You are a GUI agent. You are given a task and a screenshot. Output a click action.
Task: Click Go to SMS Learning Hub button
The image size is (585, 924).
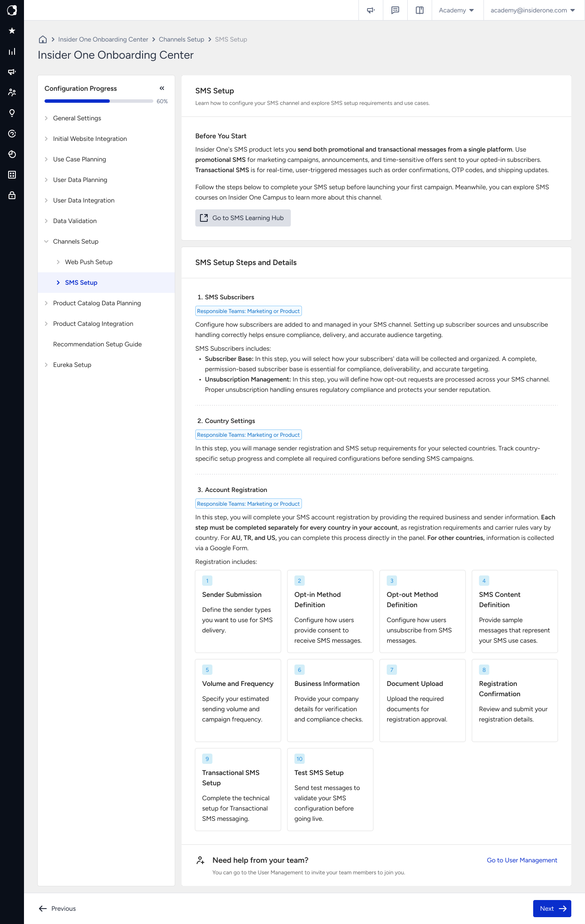tap(243, 218)
